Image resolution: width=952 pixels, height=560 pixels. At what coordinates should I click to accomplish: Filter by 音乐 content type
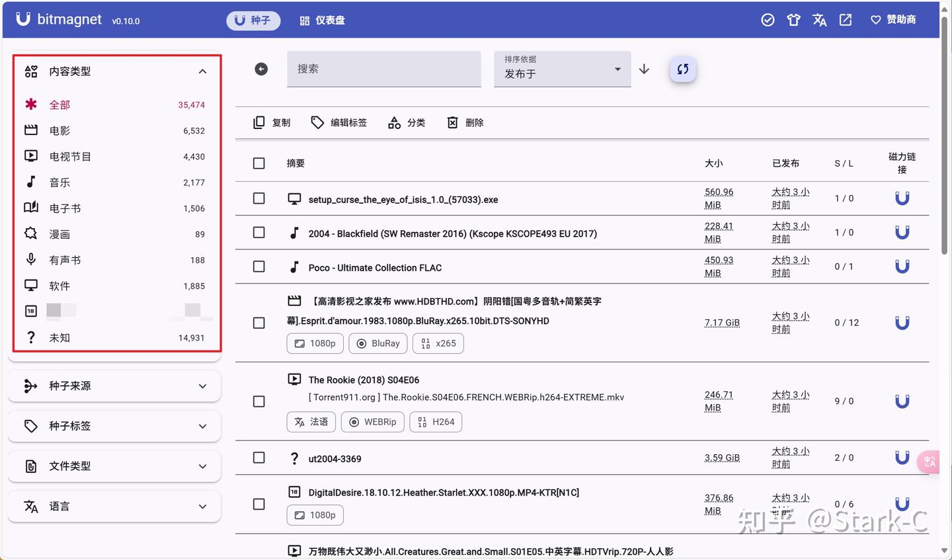(x=114, y=182)
